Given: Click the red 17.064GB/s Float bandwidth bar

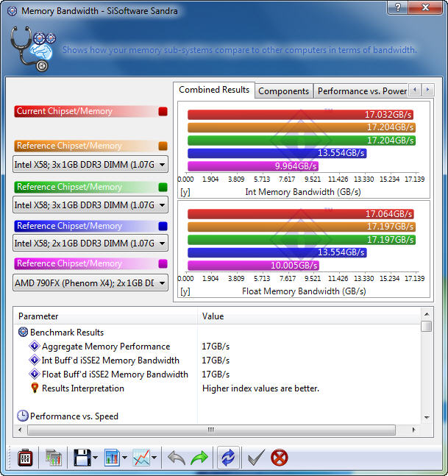Looking at the screenshot, I should 300,213.
